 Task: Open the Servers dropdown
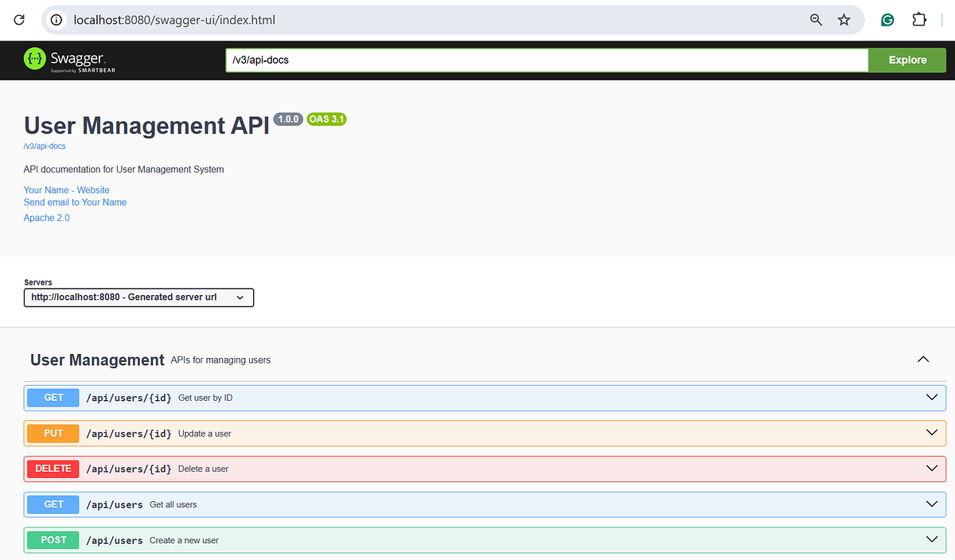[x=138, y=297]
